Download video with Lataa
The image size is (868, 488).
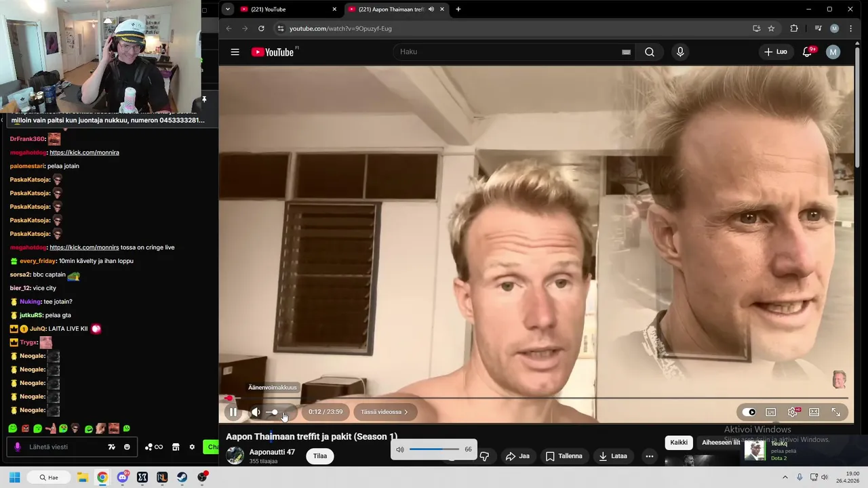613,456
